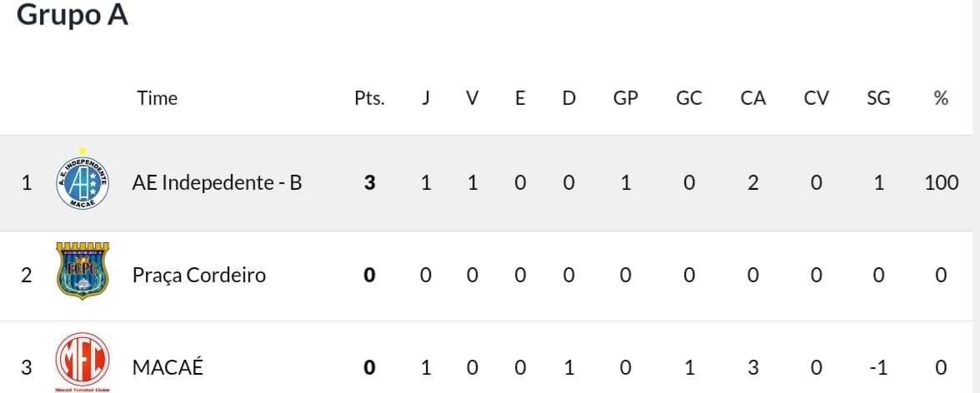
Task: Click the red MFC Macaé club logo
Action: 82,362
